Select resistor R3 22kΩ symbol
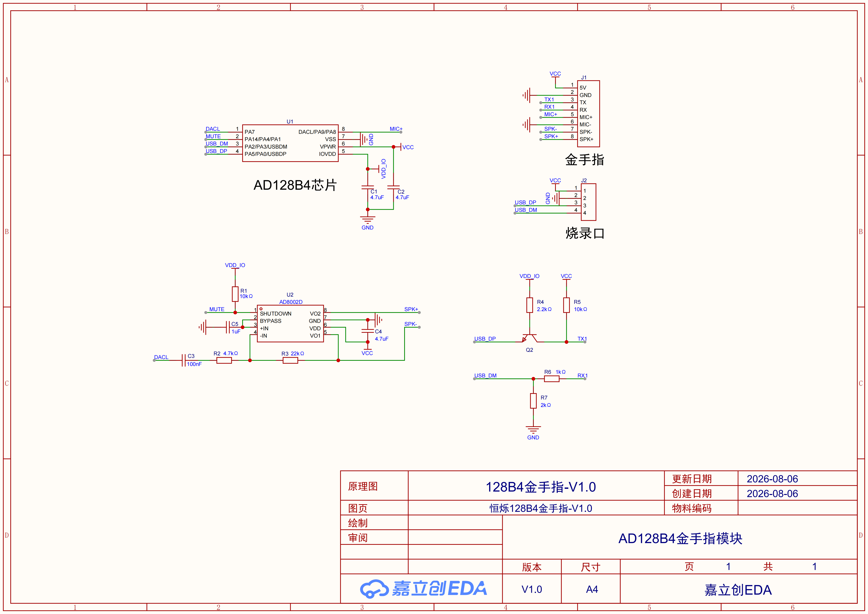The height and width of the screenshot is (614, 868). click(290, 360)
